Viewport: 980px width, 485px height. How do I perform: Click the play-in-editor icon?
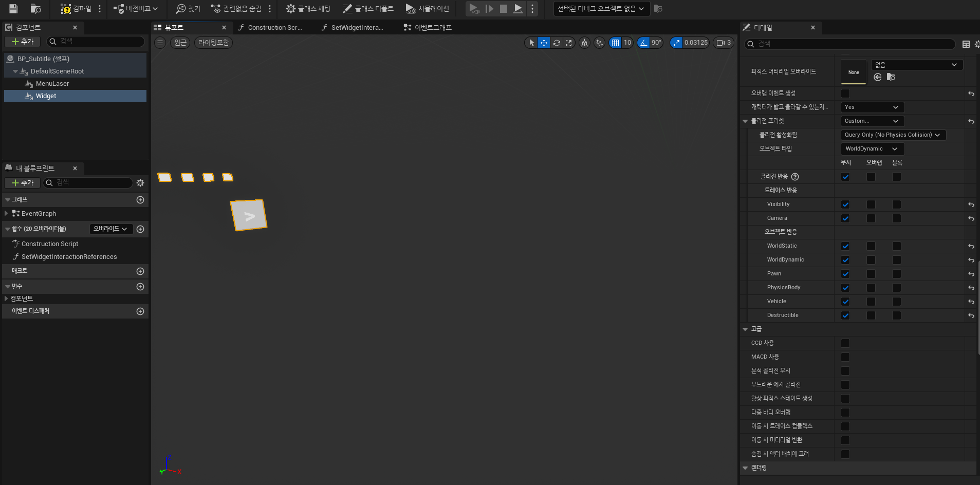[474, 9]
